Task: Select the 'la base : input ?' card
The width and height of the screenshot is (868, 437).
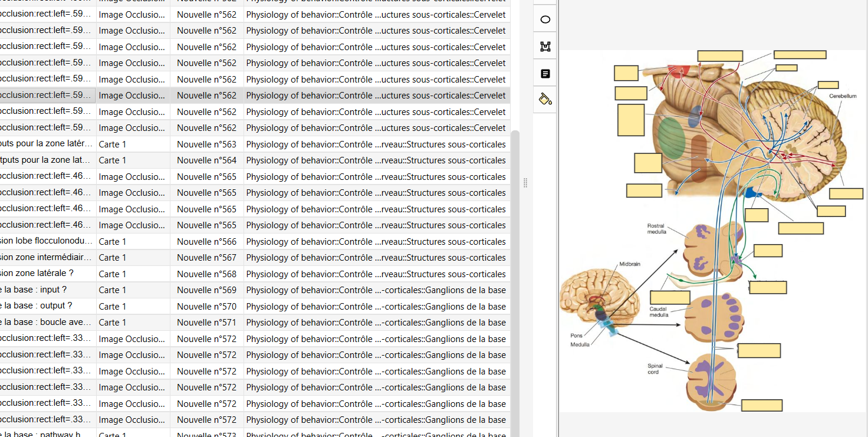Action: point(47,290)
